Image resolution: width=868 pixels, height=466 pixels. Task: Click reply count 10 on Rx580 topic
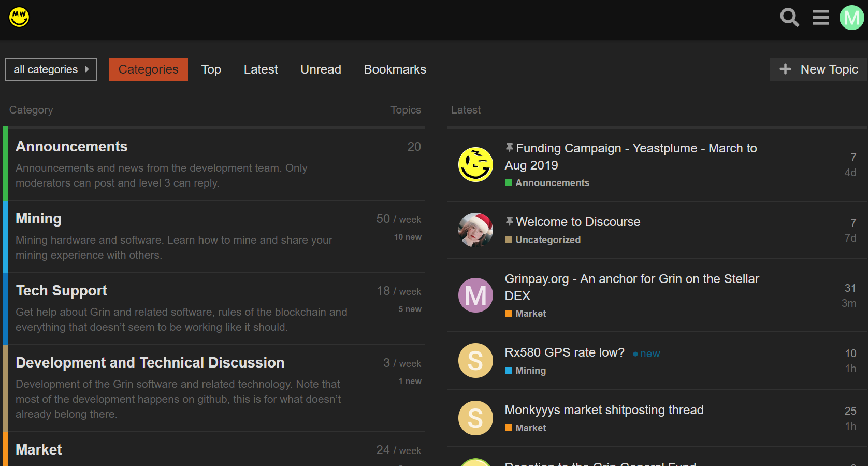click(850, 354)
